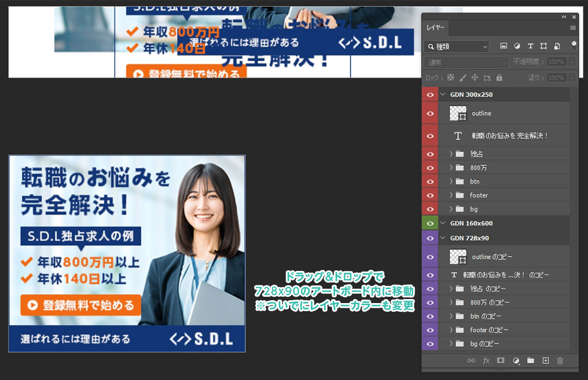Viewport: 588px width, 380px height.
Task: Hide the 'footer のコピー' group
Action: coord(430,330)
